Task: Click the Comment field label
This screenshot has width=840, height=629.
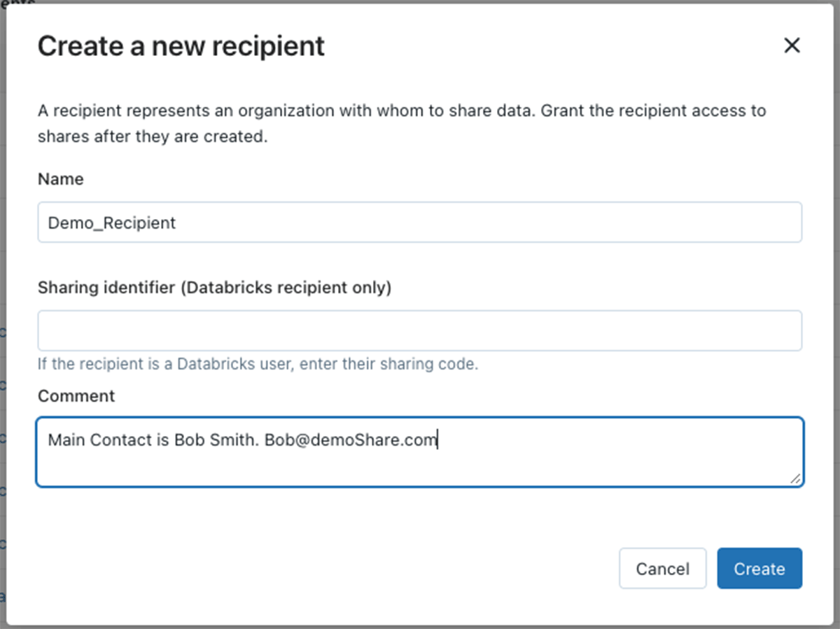Action: (x=76, y=396)
